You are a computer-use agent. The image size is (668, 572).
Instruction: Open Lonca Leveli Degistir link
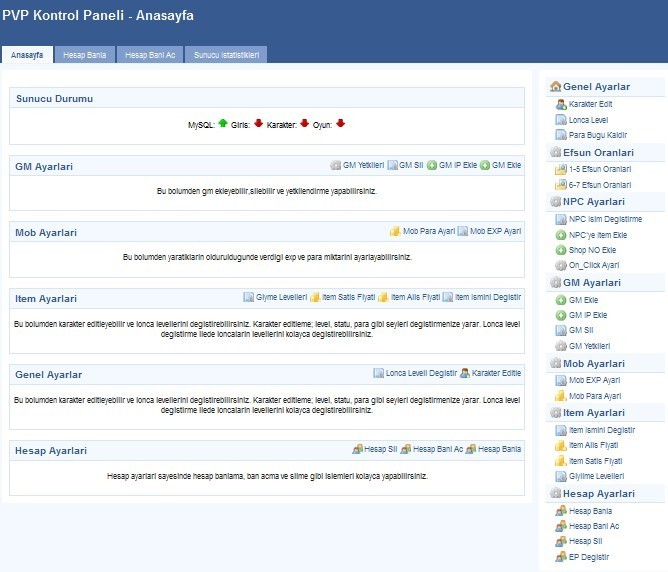tap(421, 373)
